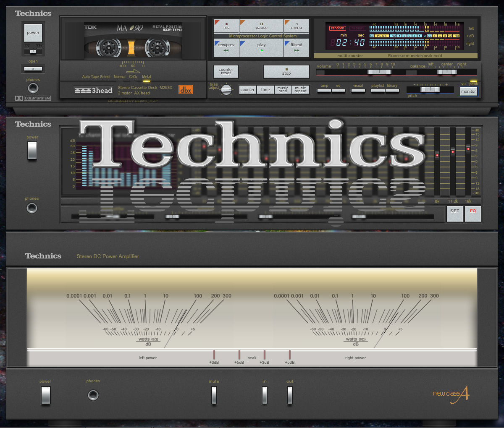This screenshot has height=428, width=504.
Task: Toggle the vu/peak monitor button
Action: point(468,91)
